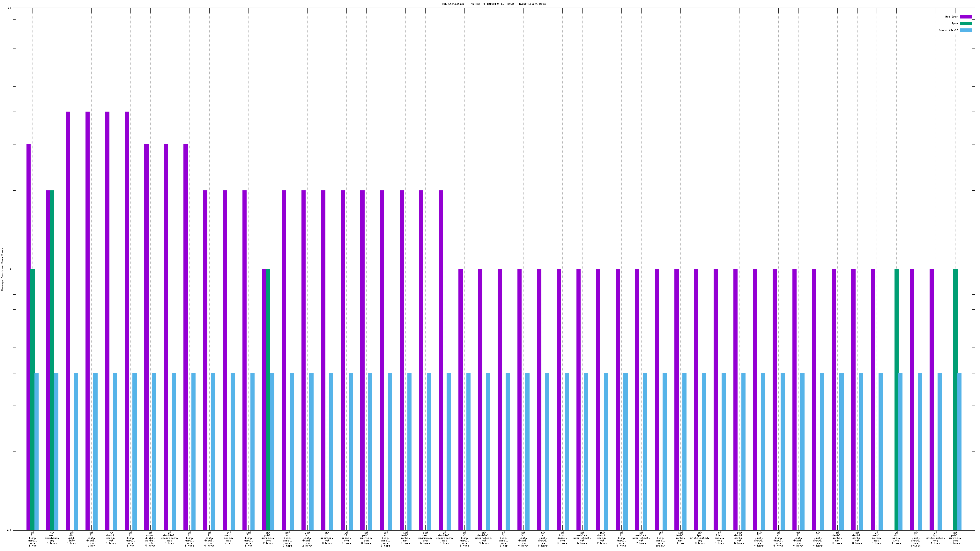Click the bl.spamcop.net 3 hops axis label
980x551 pixels.
327,538
